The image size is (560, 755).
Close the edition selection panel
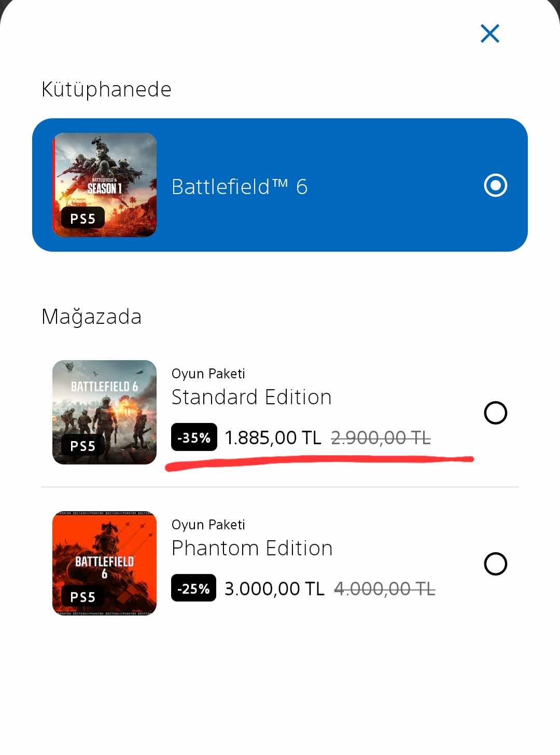click(489, 34)
